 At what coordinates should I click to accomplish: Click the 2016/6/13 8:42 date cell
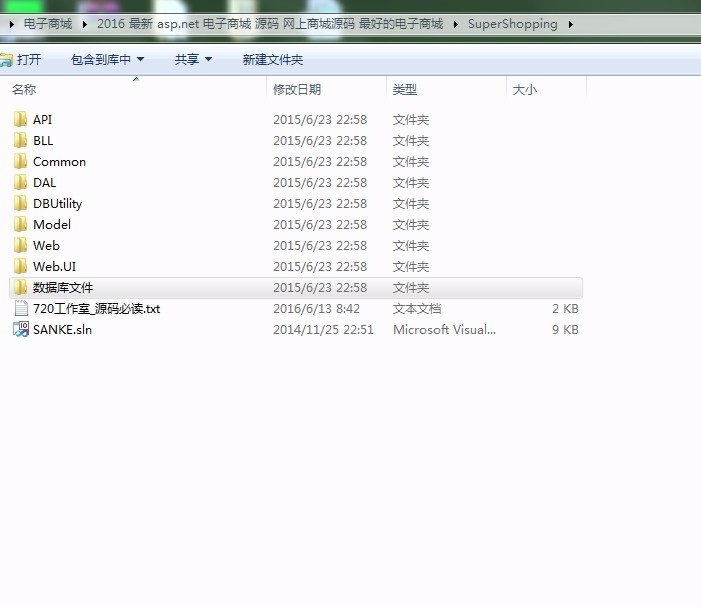point(317,308)
